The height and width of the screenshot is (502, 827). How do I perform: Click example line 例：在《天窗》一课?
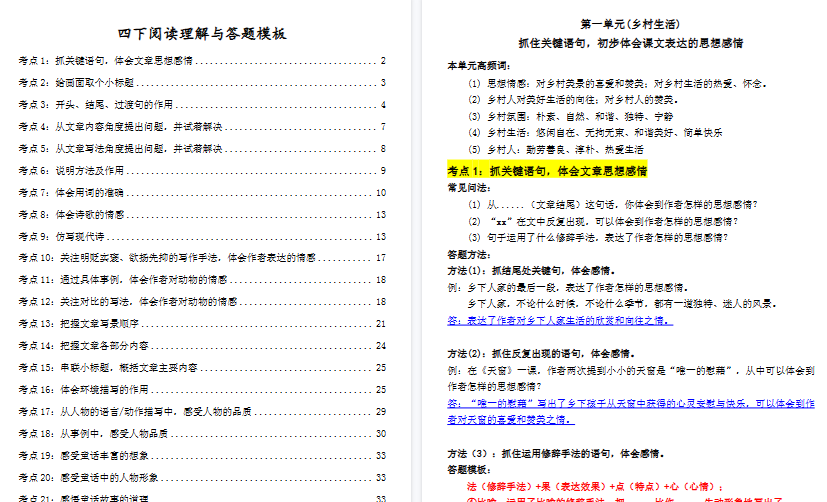pos(631,379)
